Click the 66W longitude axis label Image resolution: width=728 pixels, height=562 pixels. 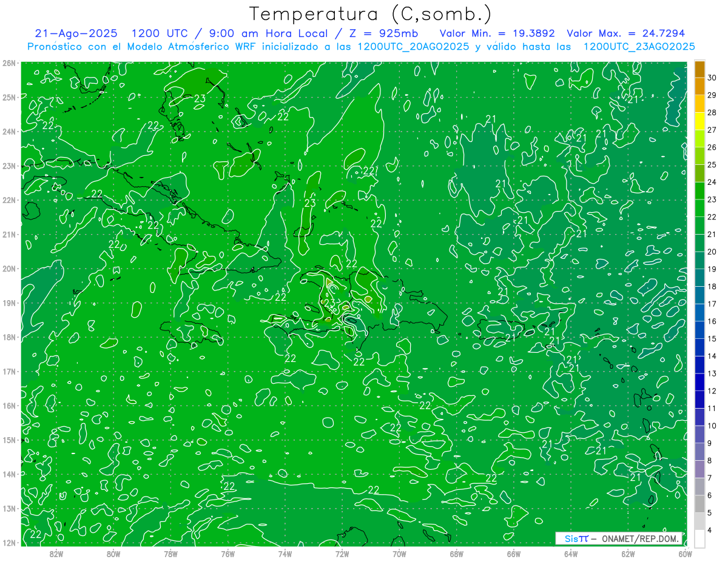pos(514,554)
